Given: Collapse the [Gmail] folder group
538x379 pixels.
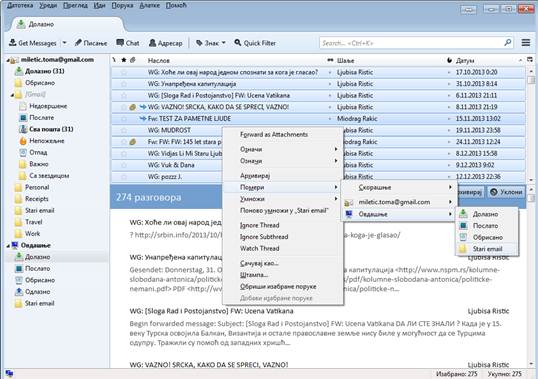Looking at the screenshot, I should (x=12, y=95).
